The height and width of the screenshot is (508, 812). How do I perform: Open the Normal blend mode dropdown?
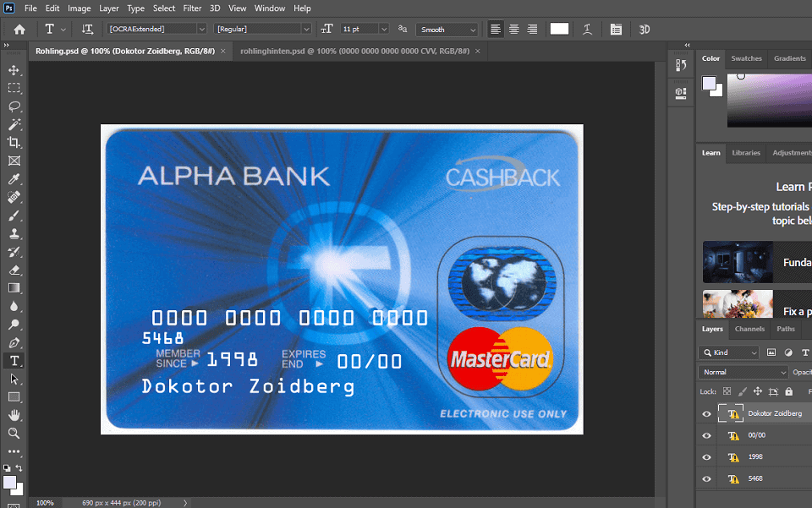point(743,372)
